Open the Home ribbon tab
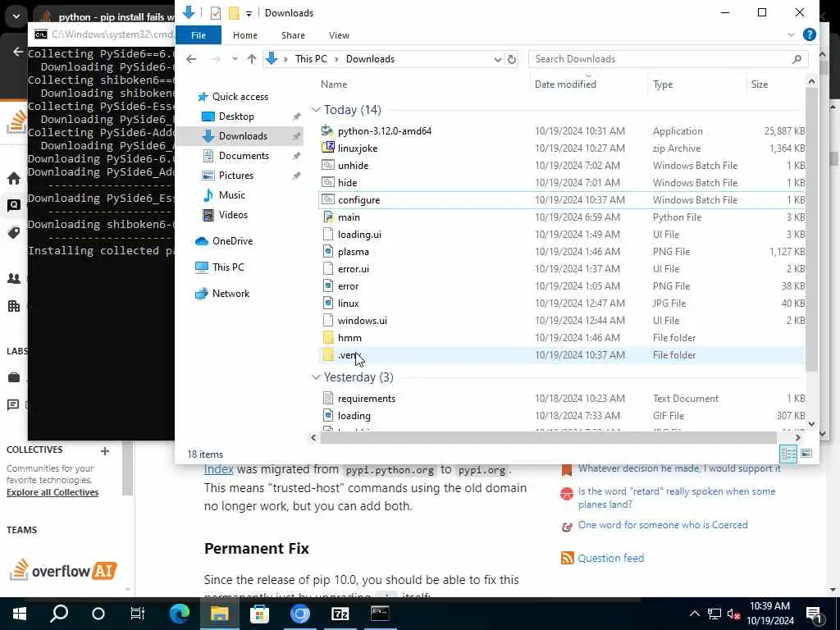This screenshot has width=840, height=630. pyautogui.click(x=244, y=34)
